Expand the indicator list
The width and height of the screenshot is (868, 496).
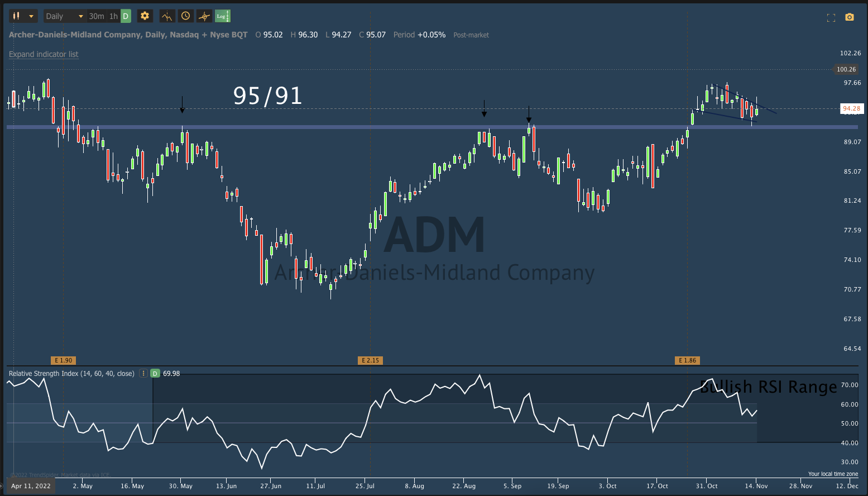pos(43,54)
